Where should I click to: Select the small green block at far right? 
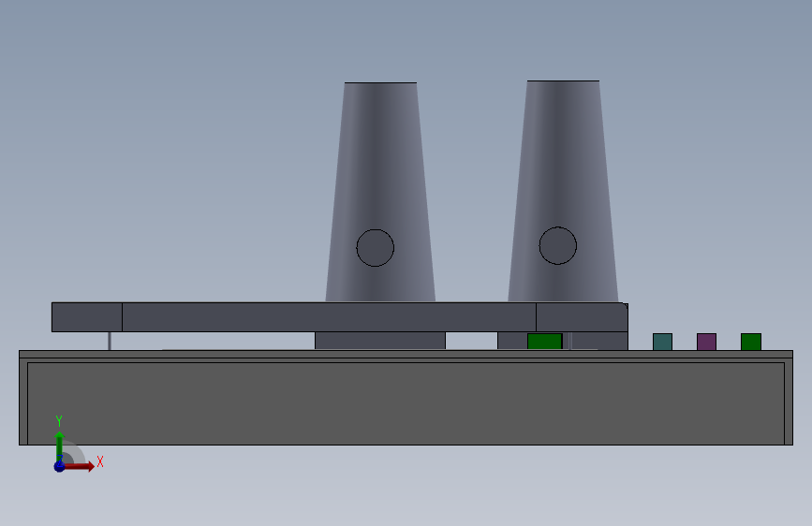click(751, 342)
